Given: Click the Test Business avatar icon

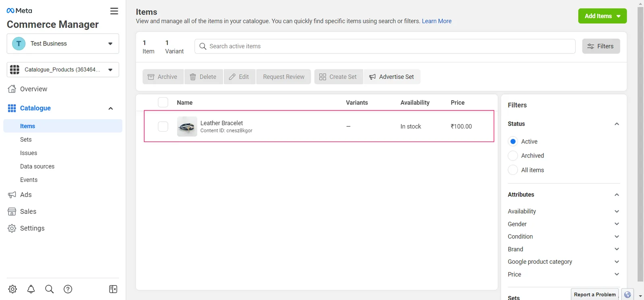Looking at the screenshot, I should (x=19, y=43).
